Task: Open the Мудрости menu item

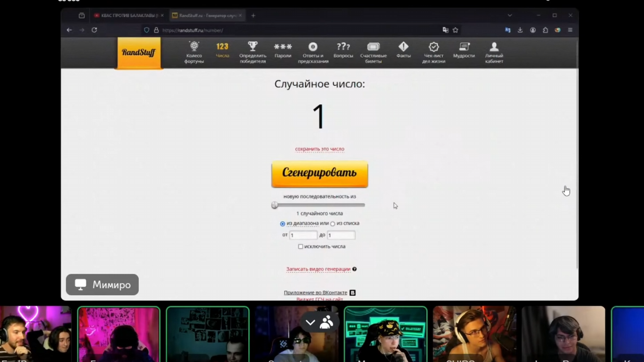Action: 464,51
